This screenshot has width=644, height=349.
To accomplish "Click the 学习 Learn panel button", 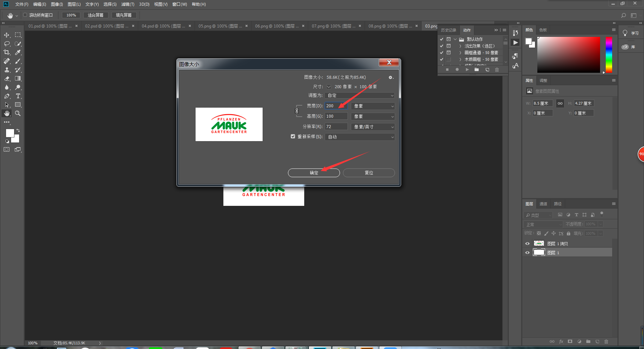I will click(631, 33).
